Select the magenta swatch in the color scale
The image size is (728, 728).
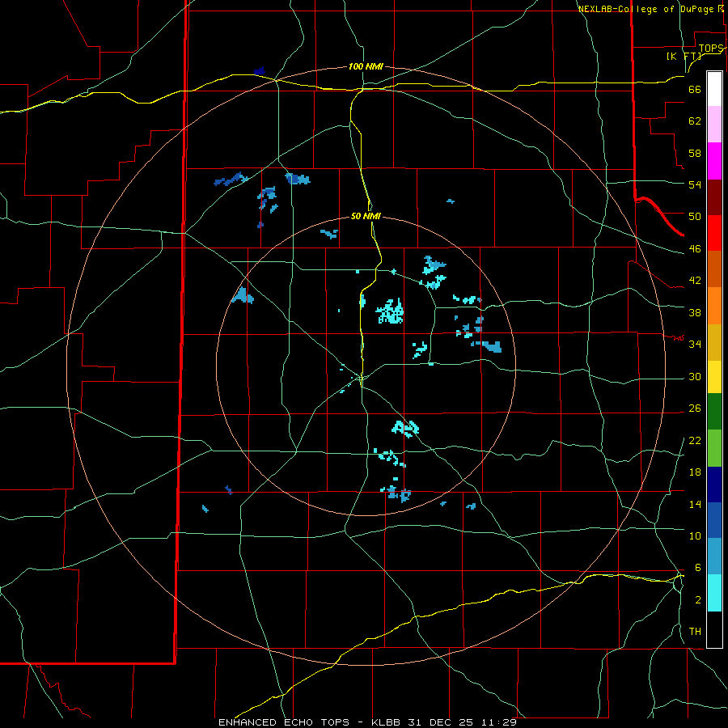click(x=714, y=161)
